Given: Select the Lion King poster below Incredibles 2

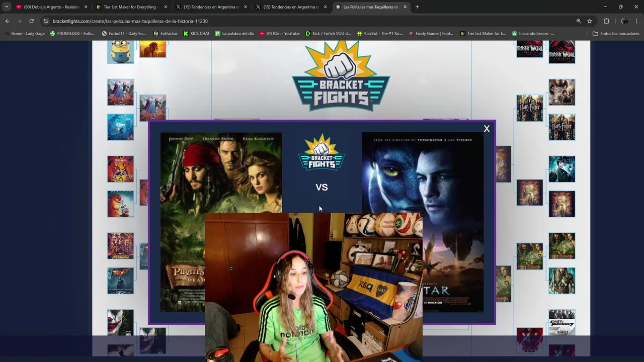Looking at the screenshot, I should coord(120,204).
